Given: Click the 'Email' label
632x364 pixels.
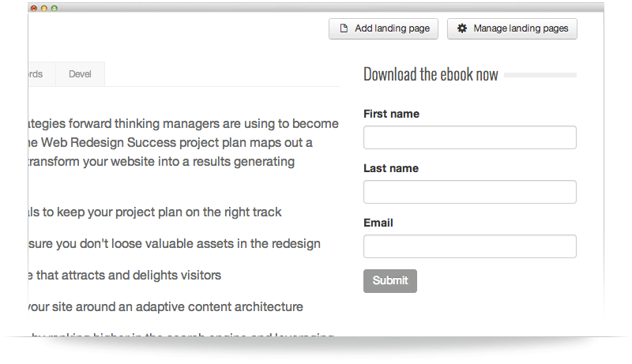Looking at the screenshot, I should [x=378, y=223].
